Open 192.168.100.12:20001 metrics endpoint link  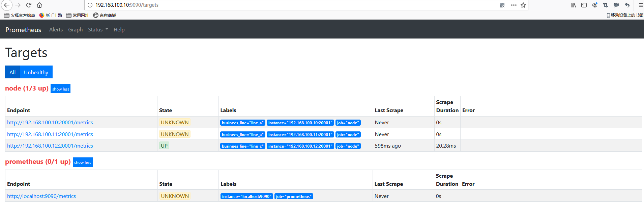point(50,146)
